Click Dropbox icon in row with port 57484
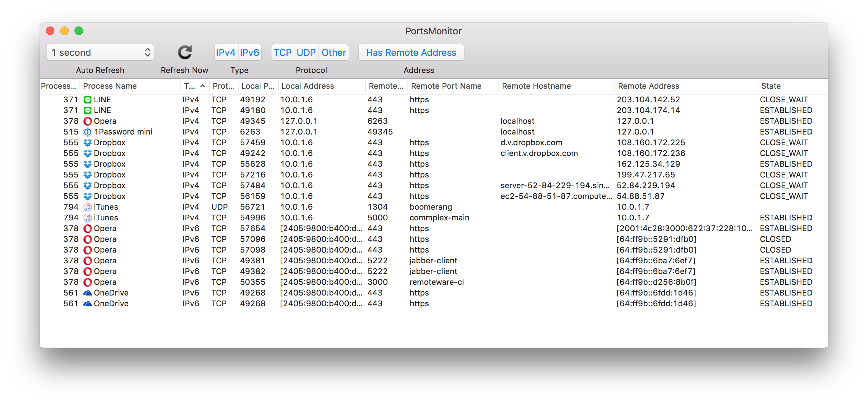The image size is (868, 405). coord(88,186)
